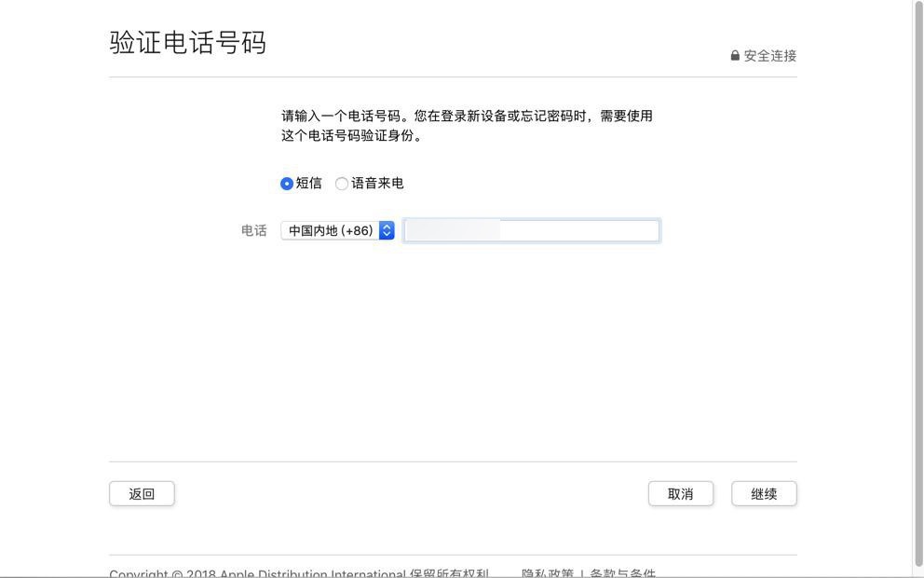Click the 安全连接 text label

[770, 56]
